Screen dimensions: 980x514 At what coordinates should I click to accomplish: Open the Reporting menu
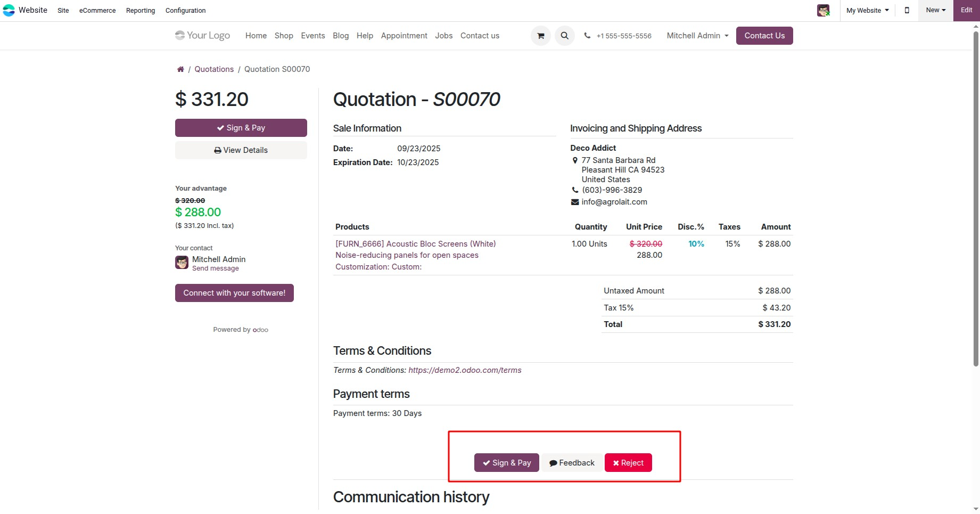141,10
